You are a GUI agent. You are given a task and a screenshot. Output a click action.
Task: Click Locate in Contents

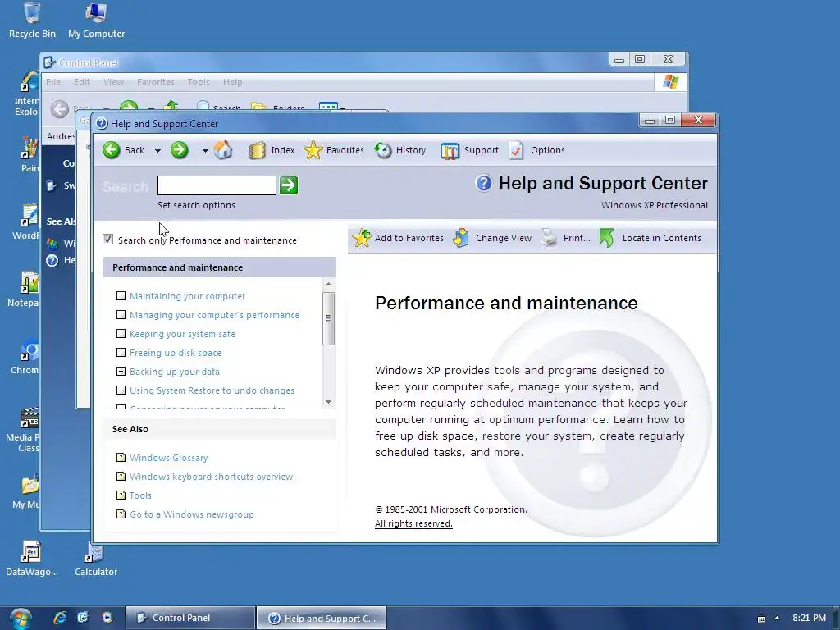[x=650, y=238]
